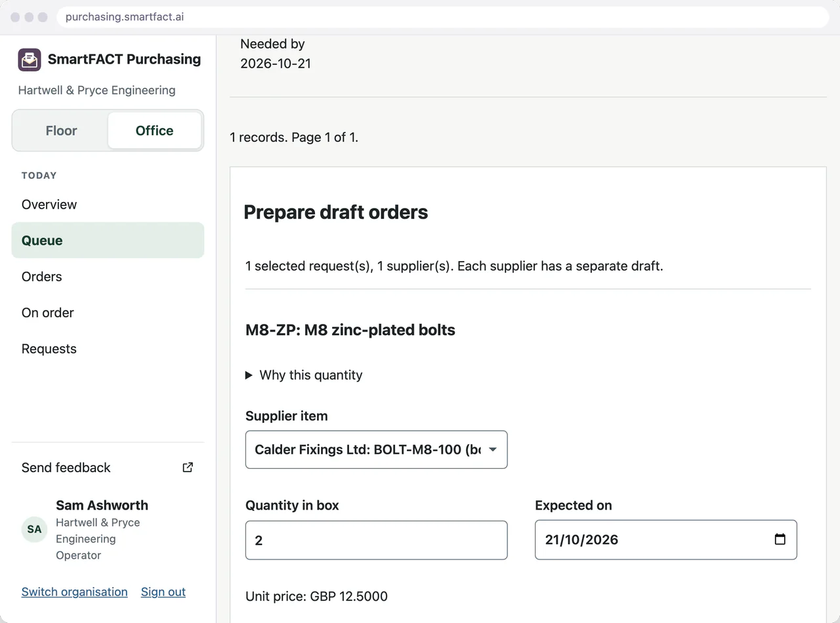Expand the Why this quantity details

click(x=304, y=375)
